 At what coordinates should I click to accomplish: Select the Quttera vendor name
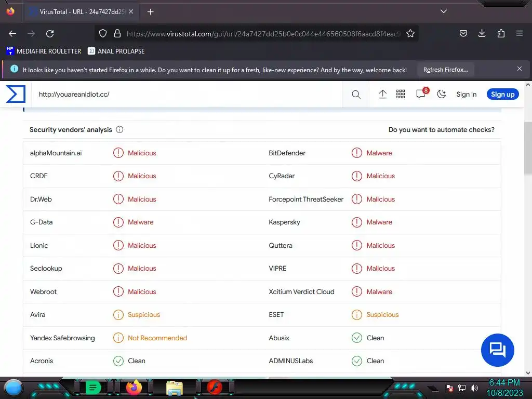pos(280,245)
